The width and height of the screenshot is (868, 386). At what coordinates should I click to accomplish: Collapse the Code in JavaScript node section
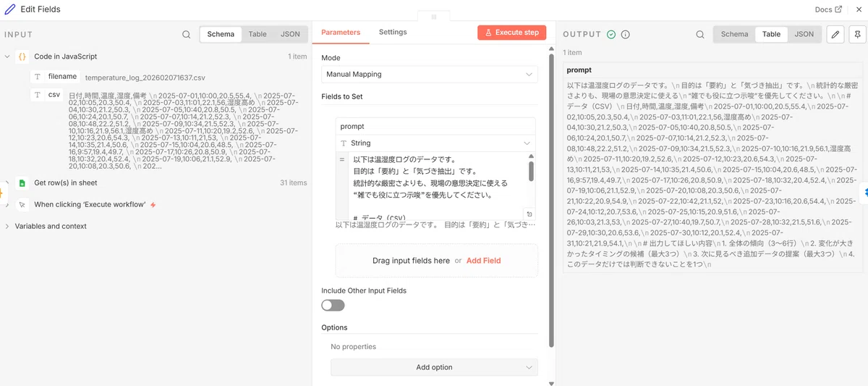[x=7, y=56]
